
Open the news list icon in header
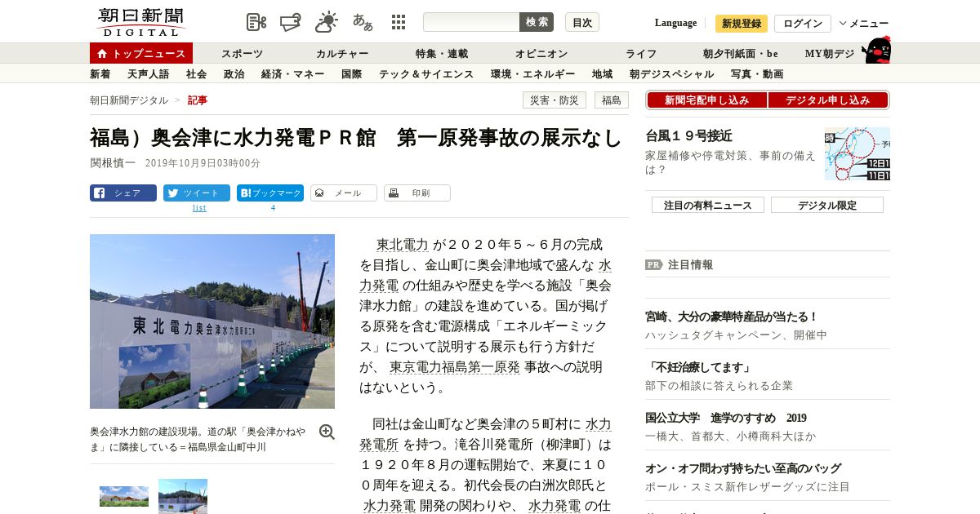pos(256,22)
